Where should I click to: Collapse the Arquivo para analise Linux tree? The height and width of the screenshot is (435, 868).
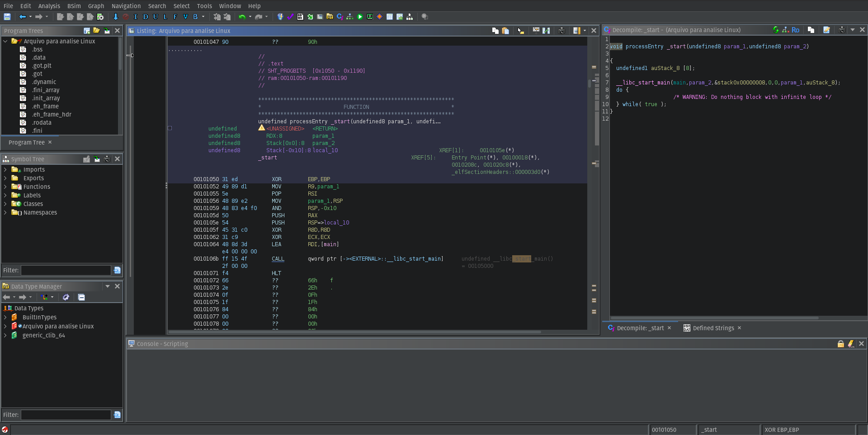click(x=5, y=41)
